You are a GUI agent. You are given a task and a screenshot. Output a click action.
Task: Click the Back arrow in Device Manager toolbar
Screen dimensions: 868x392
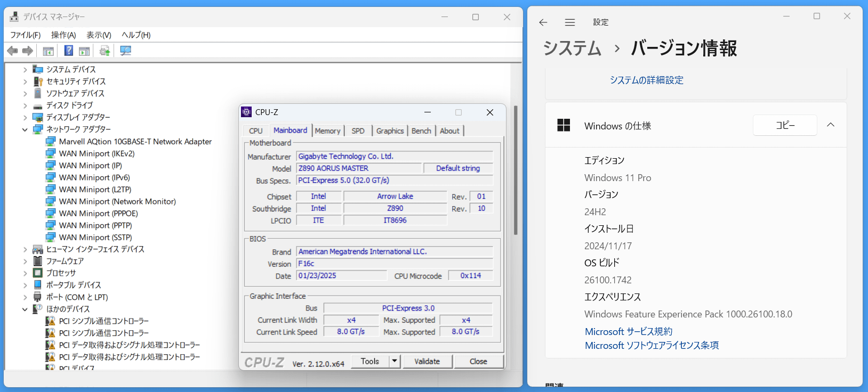coord(12,51)
